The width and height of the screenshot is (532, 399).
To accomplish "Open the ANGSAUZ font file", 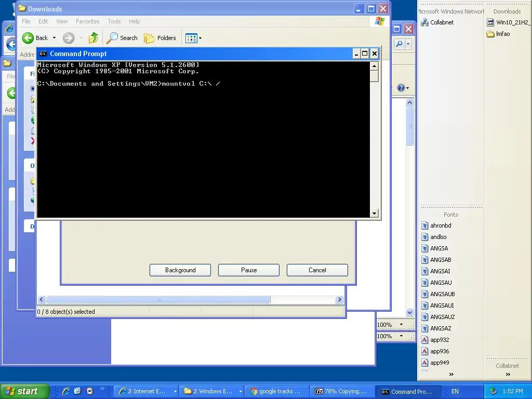I will (x=438, y=317).
